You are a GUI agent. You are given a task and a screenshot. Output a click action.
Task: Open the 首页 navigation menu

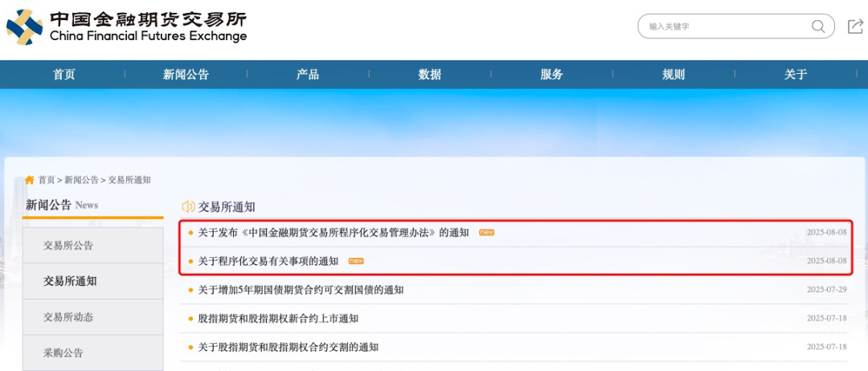[x=64, y=74]
